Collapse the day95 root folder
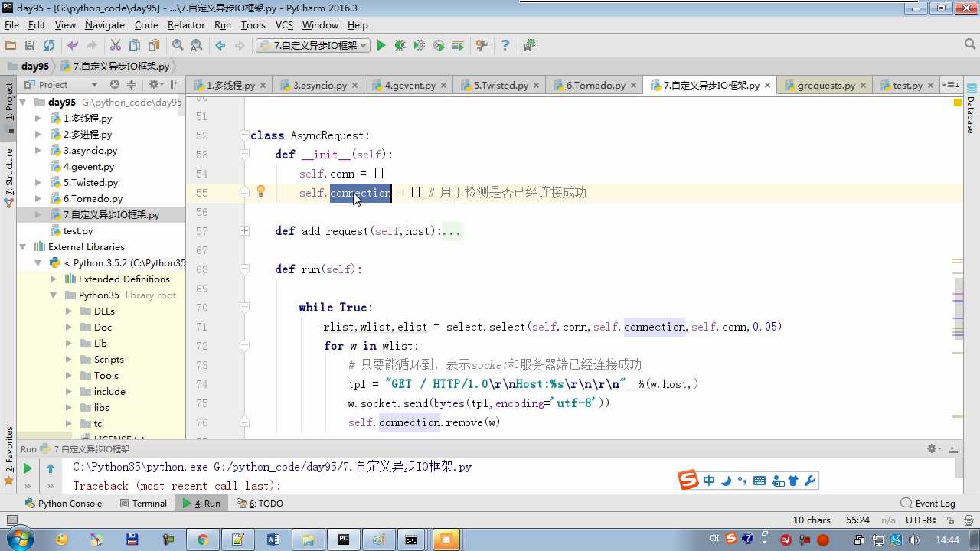The width and height of the screenshot is (980, 551). (23, 102)
